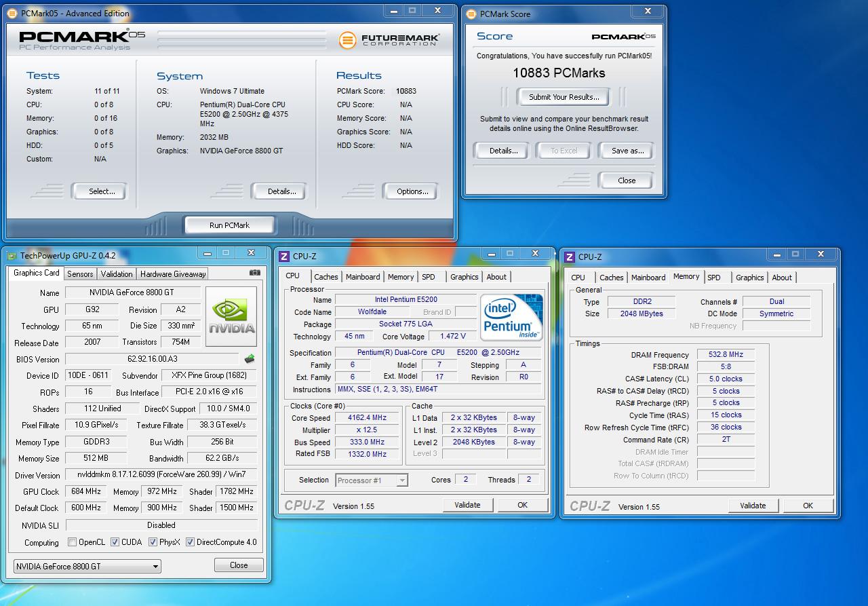This screenshot has width=868, height=606.
Task: Open Mainboard tab in middle CPU-Z window
Action: (x=363, y=277)
